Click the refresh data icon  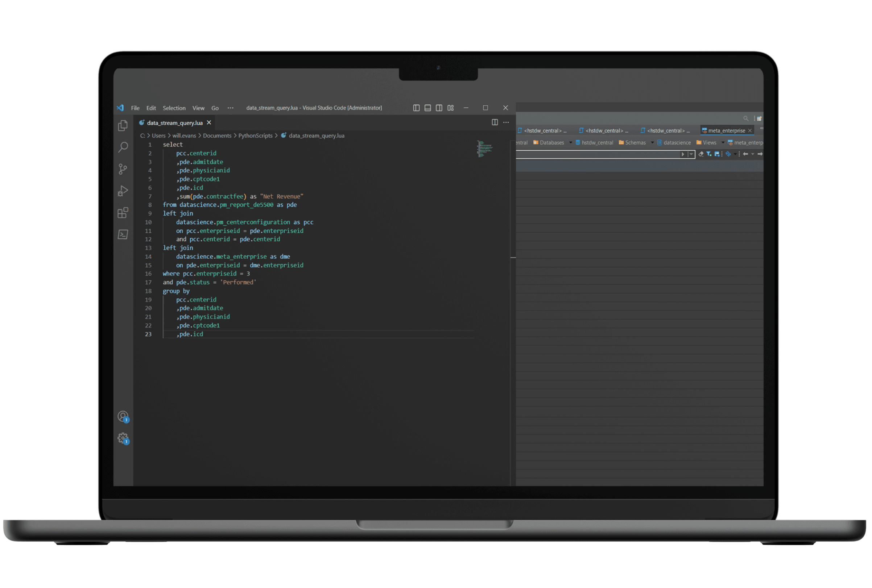(728, 154)
